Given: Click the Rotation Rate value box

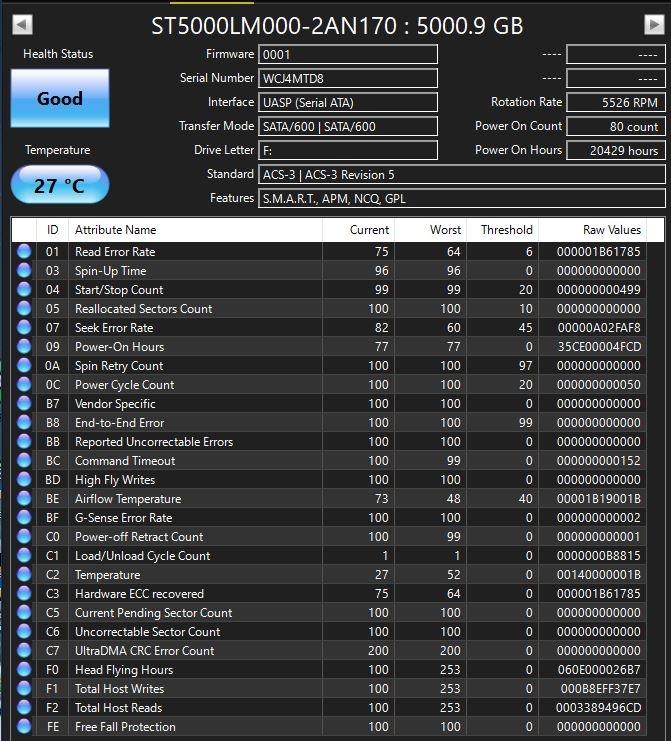Looking at the screenshot, I should click(615, 103).
